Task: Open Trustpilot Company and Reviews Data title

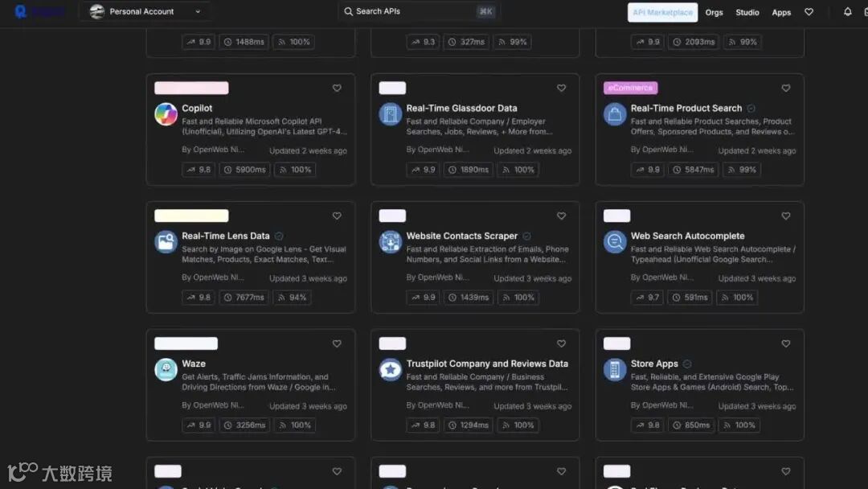Action: coord(487,364)
